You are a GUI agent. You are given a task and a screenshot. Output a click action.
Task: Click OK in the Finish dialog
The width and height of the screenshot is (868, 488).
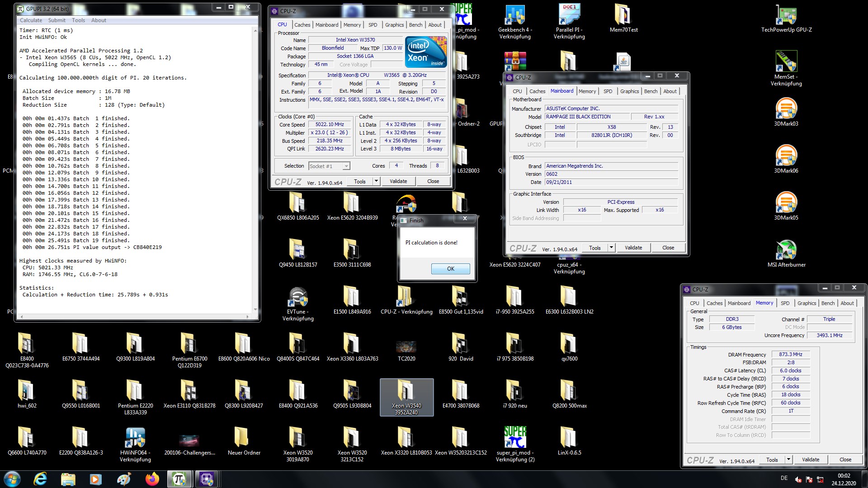coord(450,268)
